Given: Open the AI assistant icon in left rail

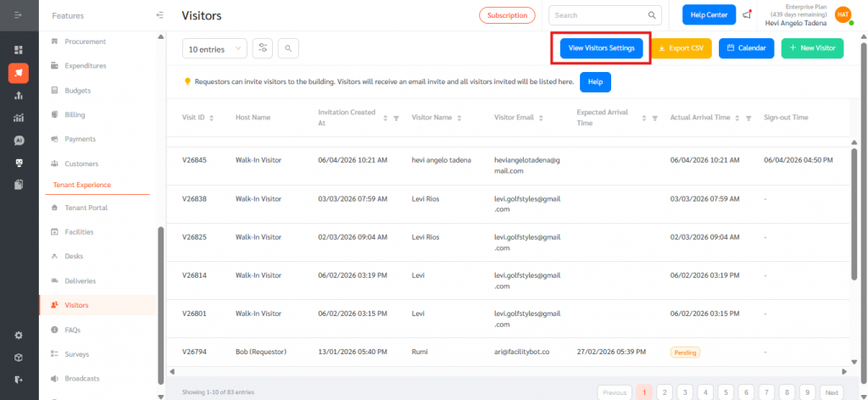Looking at the screenshot, I should pyautogui.click(x=19, y=141).
